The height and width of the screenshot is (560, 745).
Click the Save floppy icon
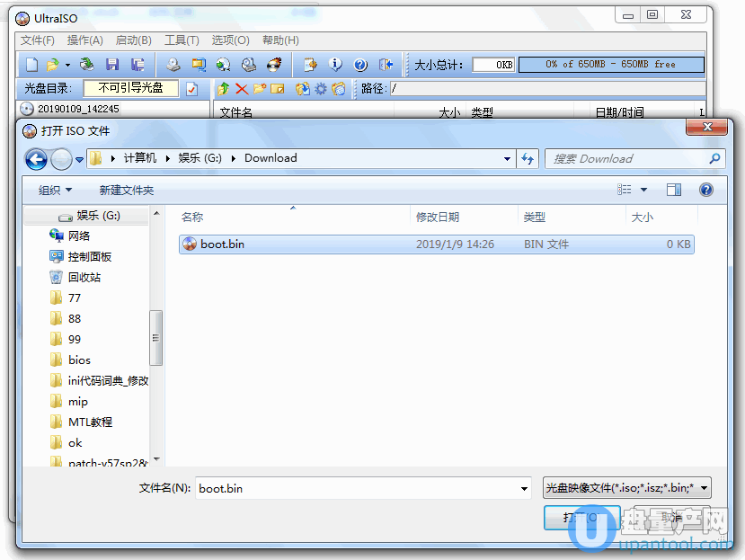click(x=112, y=64)
